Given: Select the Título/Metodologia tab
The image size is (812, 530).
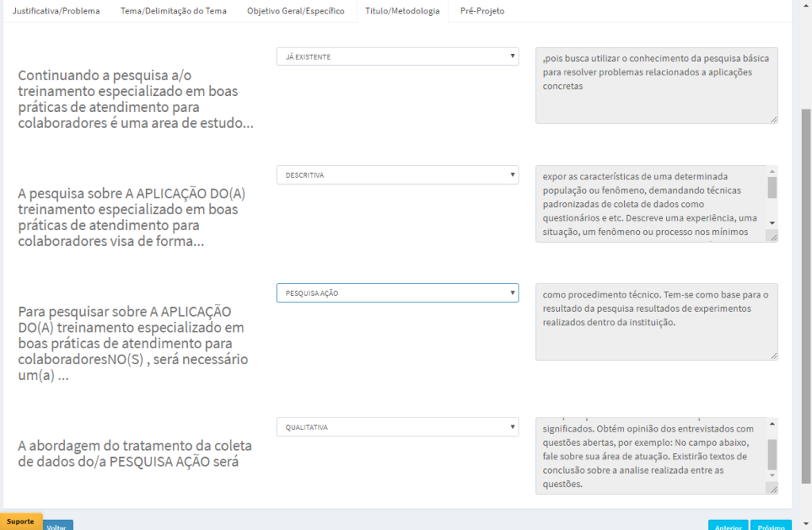Looking at the screenshot, I should click(x=402, y=12).
